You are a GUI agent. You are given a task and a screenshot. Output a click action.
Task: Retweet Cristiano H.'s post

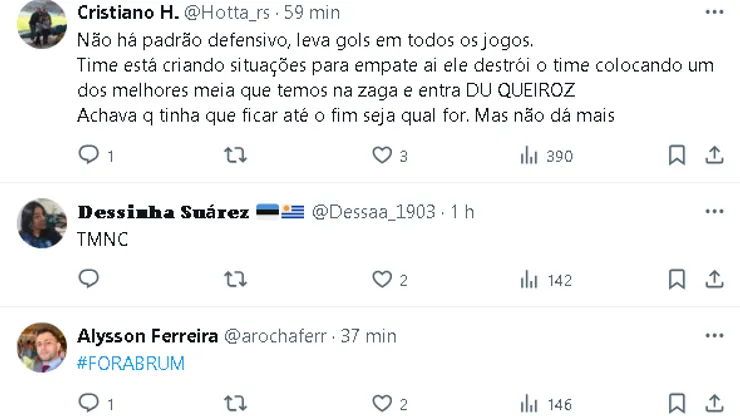pyautogui.click(x=235, y=155)
